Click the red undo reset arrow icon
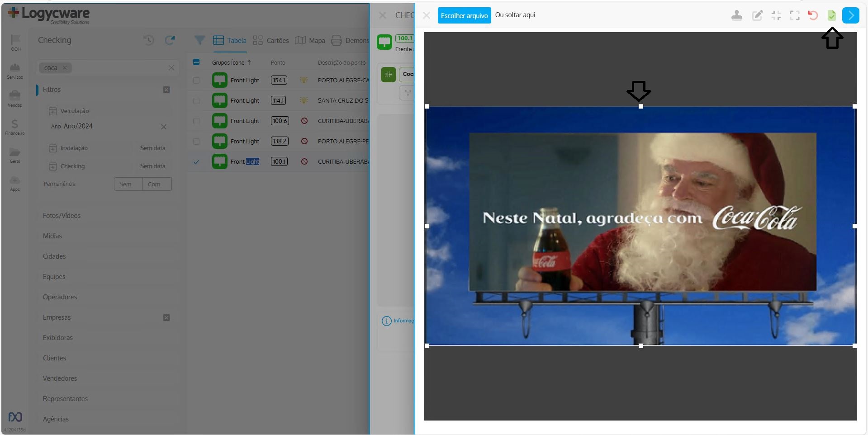This screenshot has width=868, height=435. [x=813, y=15]
